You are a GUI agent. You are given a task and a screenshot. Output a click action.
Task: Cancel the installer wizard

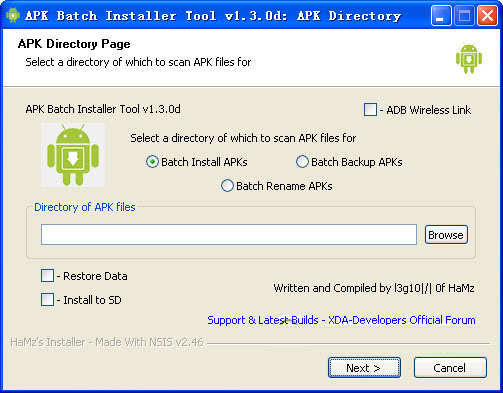(450, 368)
